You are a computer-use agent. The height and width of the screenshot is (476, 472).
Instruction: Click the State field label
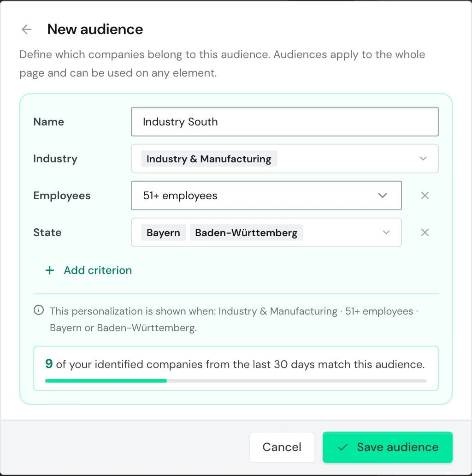click(x=47, y=232)
